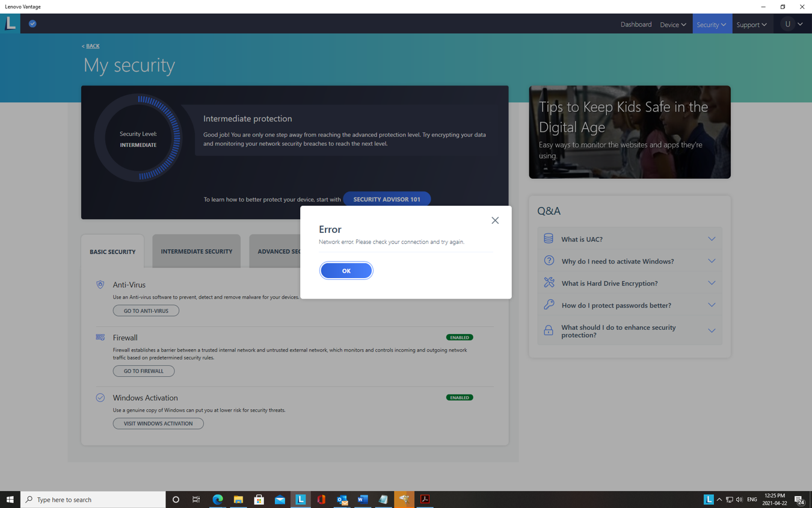Click the Lenovo Vantage system tray icon
Viewport: 812px width, 508px height.
tap(709, 500)
